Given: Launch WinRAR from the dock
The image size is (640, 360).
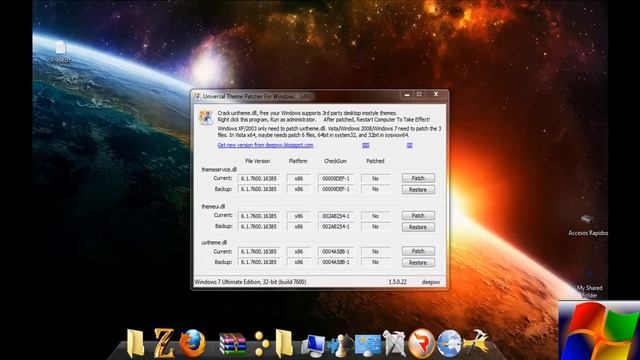Looking at the screenshot, I should point(232,344).
